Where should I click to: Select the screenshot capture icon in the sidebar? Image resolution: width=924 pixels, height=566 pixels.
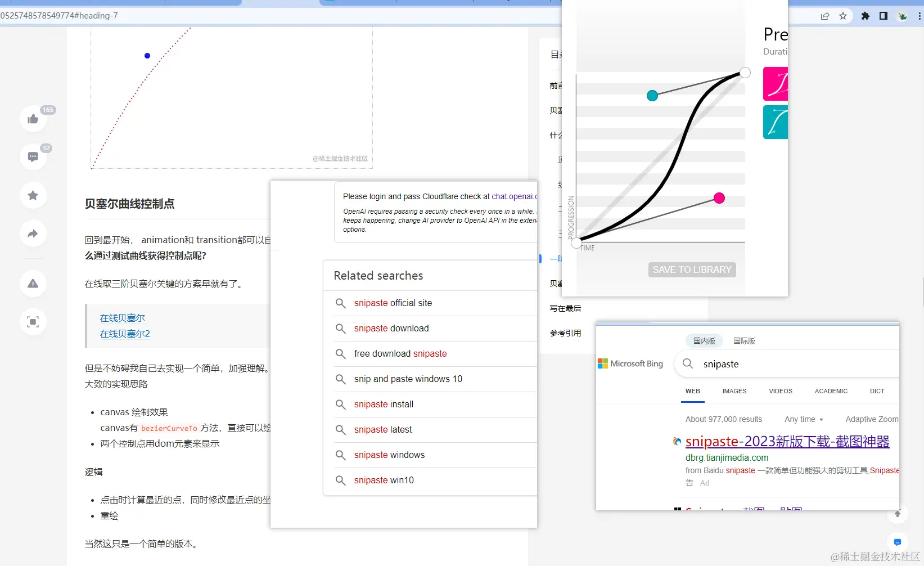(33, 322)
